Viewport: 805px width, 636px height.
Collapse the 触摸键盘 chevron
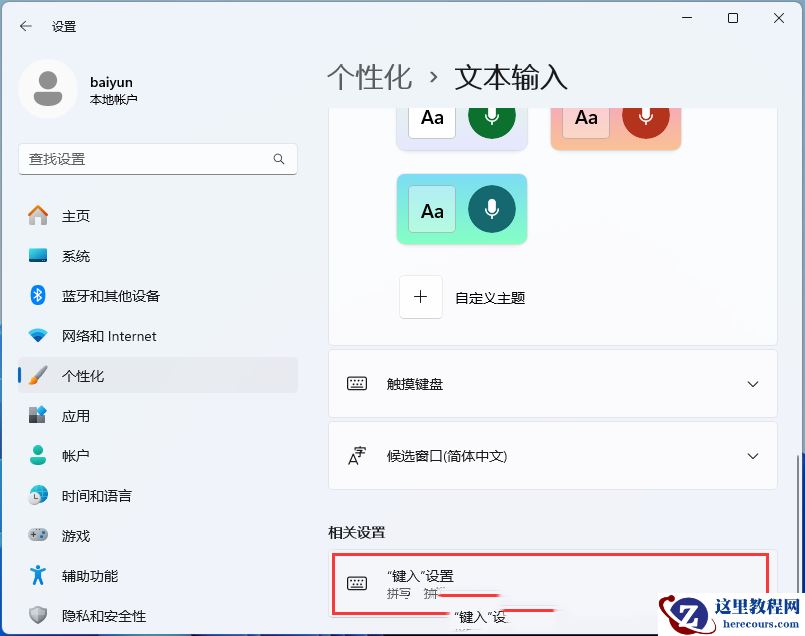(x=753, y=383)
